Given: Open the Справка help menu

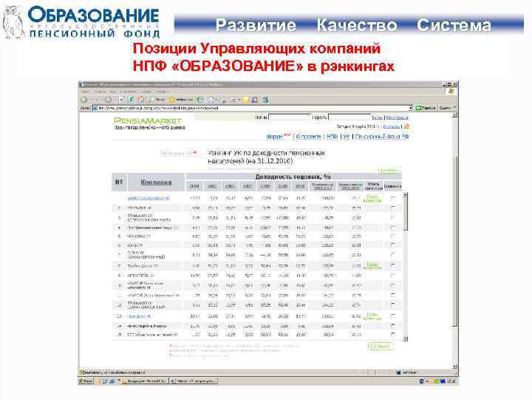Looking at the screenshot, I should pyautogui.click(x=163, y=92).
